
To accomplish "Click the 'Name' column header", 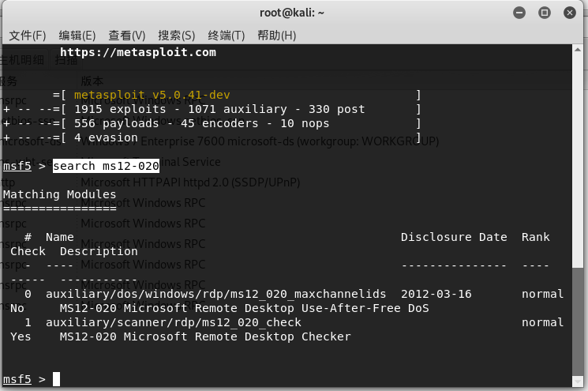I will [60, 237].
